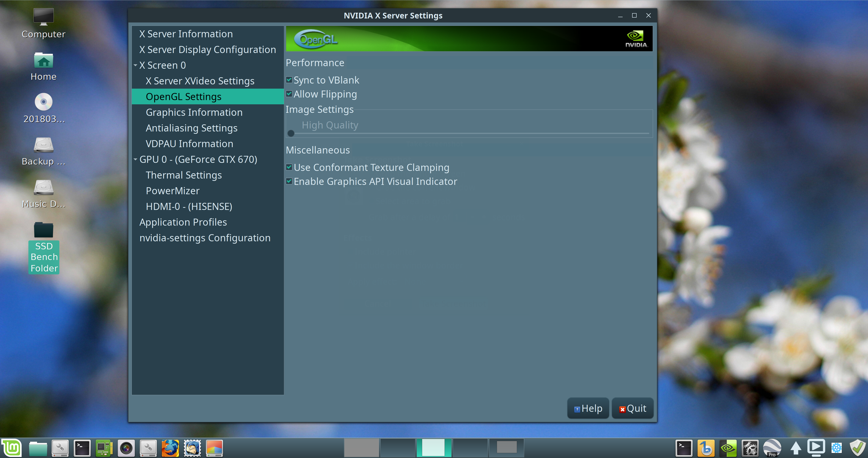Close the NVIDIA X Server Settings window

pos(648,15)
